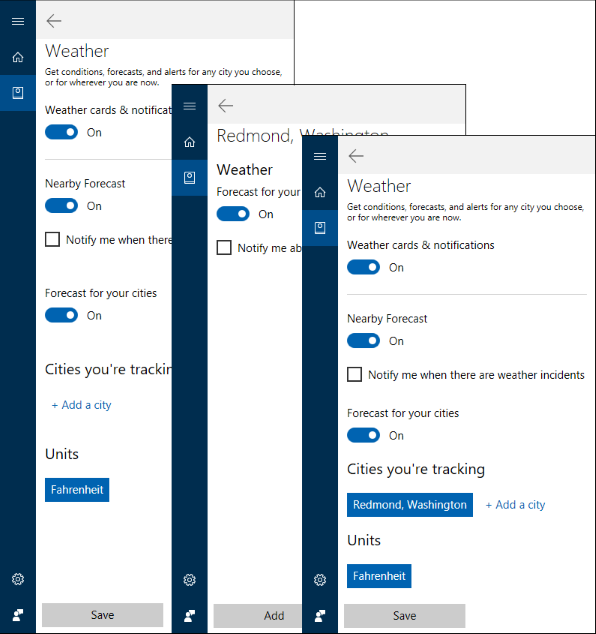Click Settings gear in the right panel sidebar
The height and width of the screenshot is (634, 596).
[x=320, y=580]
